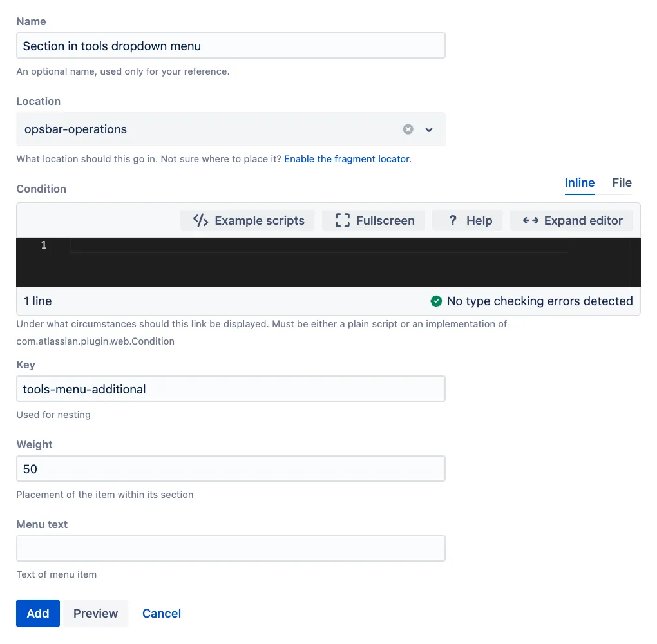Edit the Key field tools-menu-additional
657x644 pixels.
[x=231, y=389]
